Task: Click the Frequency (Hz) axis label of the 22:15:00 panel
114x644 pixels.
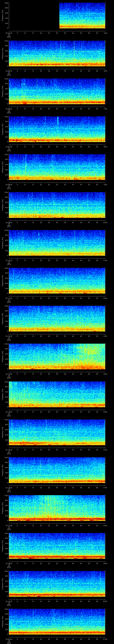Action: coord(3,432)
